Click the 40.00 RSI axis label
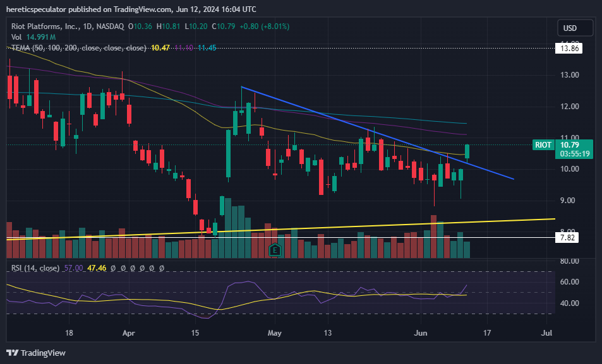The height and width of the screenshot is (364, 602). (570, 303)
